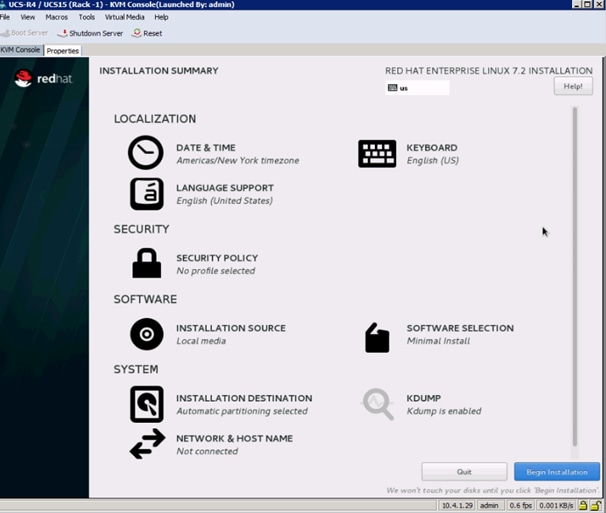Click the 10.4.1.29 status bar entry

click(457, 505)
